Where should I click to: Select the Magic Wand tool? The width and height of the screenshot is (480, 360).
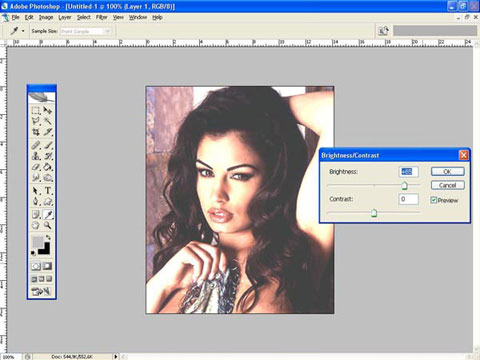tap(48, 121)
